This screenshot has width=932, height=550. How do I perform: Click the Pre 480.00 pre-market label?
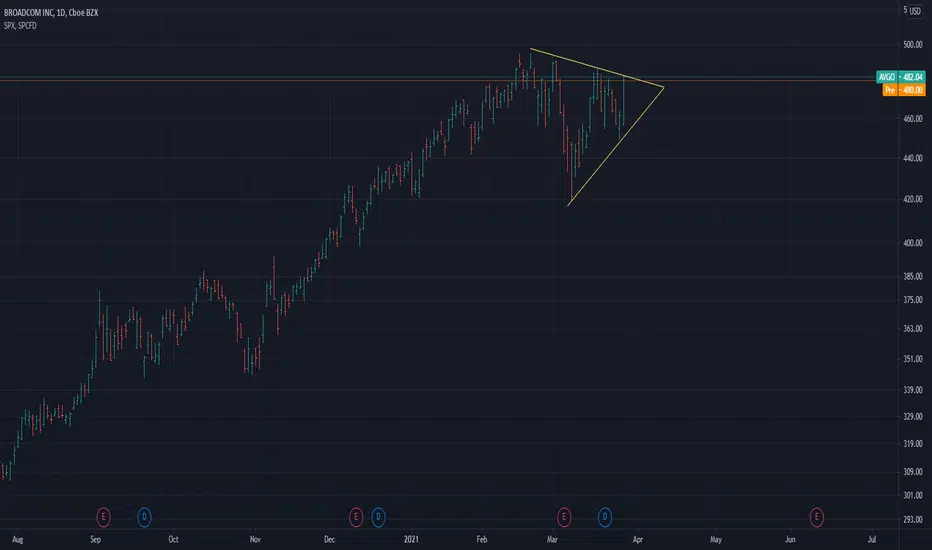pyautogui.click(x=903, y=90)
